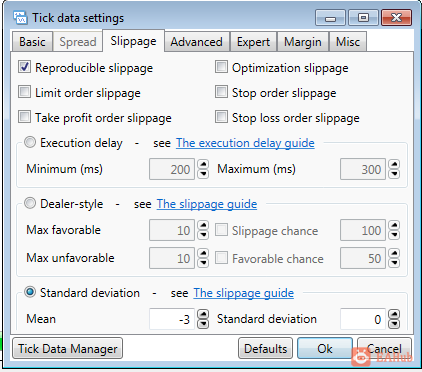Enable Optimization slippage checkbox

pos(221,67)
